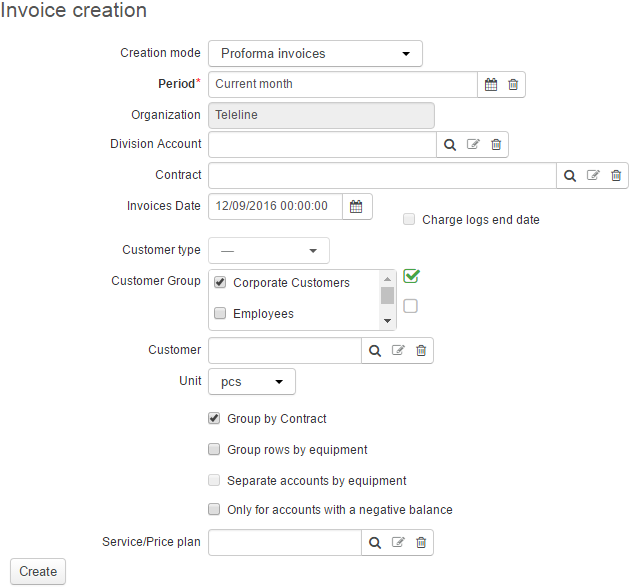Edit the Customer entry

pos(398,350)
